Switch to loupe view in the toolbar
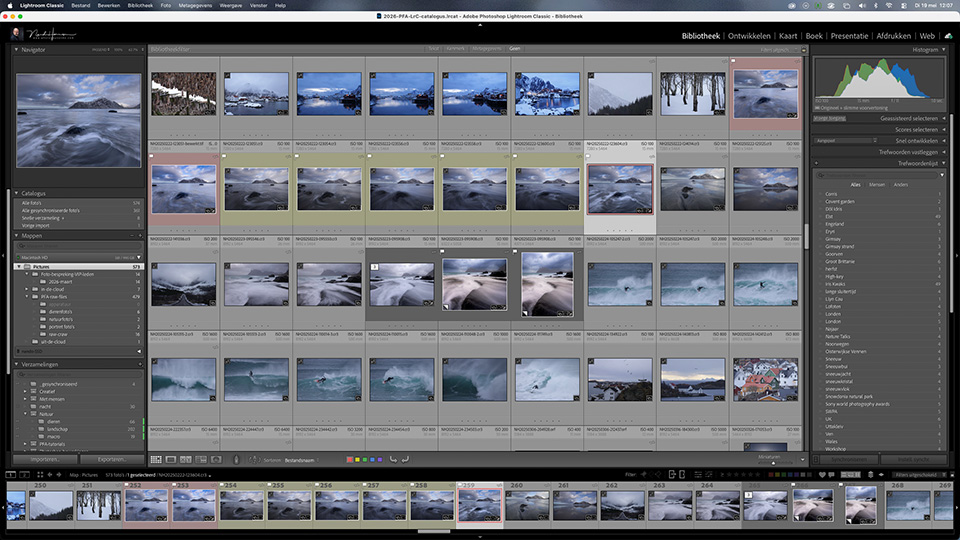The height and width of the screenshot is (540, 960). pyautogui.click(x=171, y=459)
